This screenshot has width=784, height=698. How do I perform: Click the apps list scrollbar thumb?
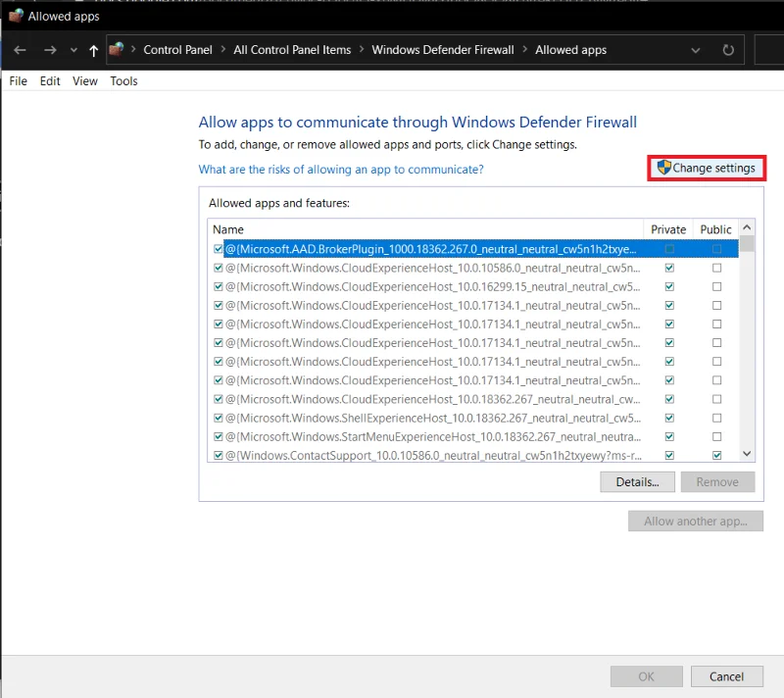pyautogui.click(x=747, y=243)
